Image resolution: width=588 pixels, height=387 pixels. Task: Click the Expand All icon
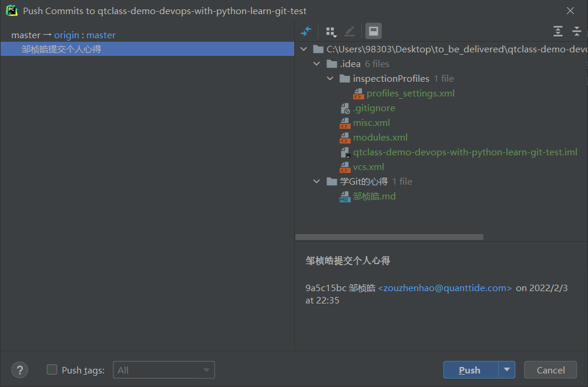click(558, 31)
